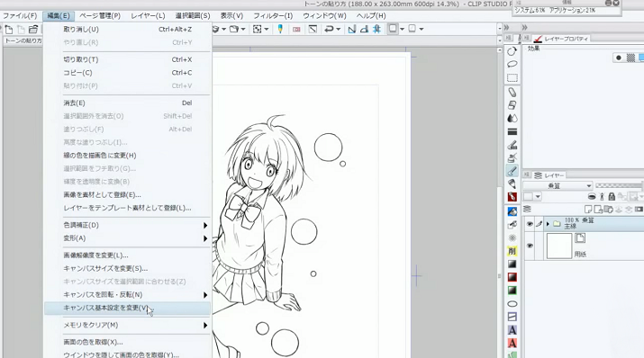Choose 消去(E) in the Edit menu
Viewport: 644px width, 358px height.
click(x=127, y=103)
